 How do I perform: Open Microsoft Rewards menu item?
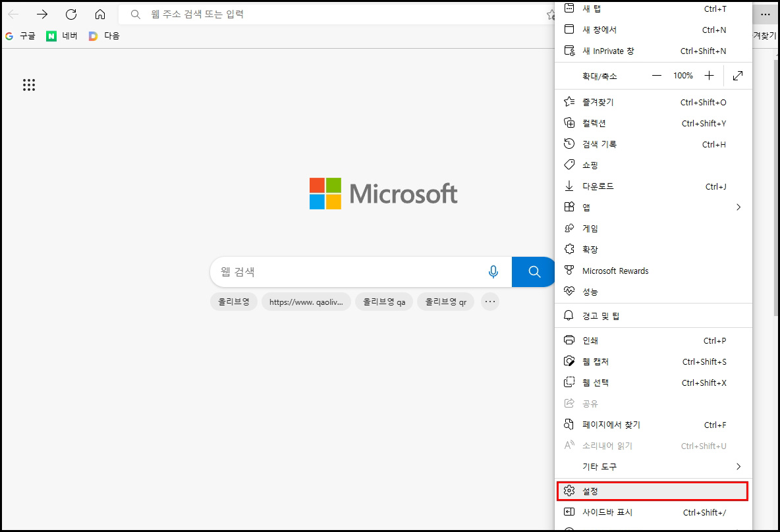coord(653,271)
